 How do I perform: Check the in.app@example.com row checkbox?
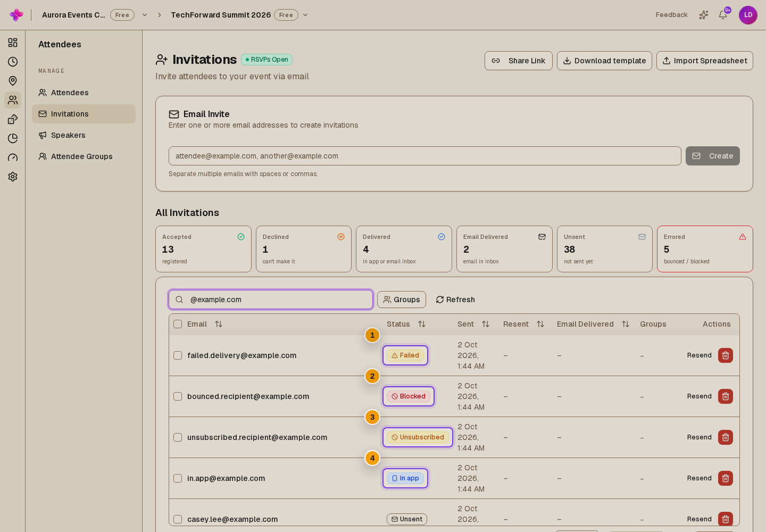[178, 478]
